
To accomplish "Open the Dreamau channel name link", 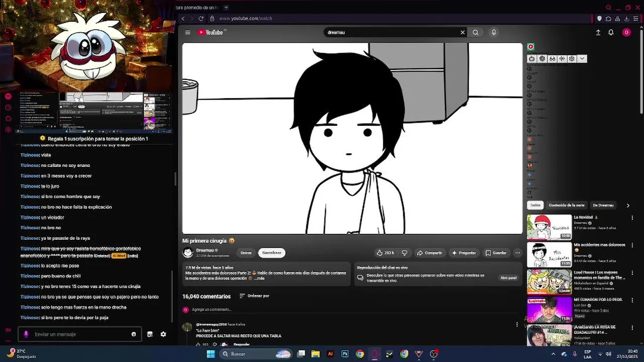I will tap(205, 250).
